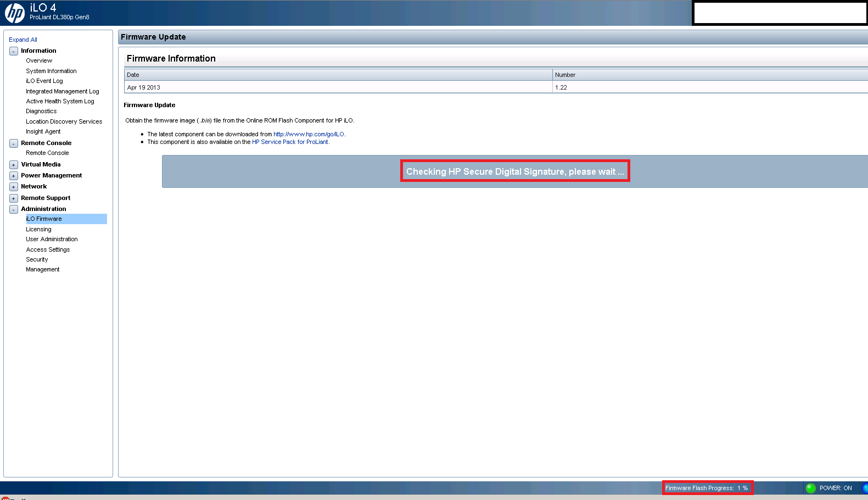Click Firmware Flash Progress status
This screenshot has height=500, width=868.
pyautogui.click(x=707, y=488)
